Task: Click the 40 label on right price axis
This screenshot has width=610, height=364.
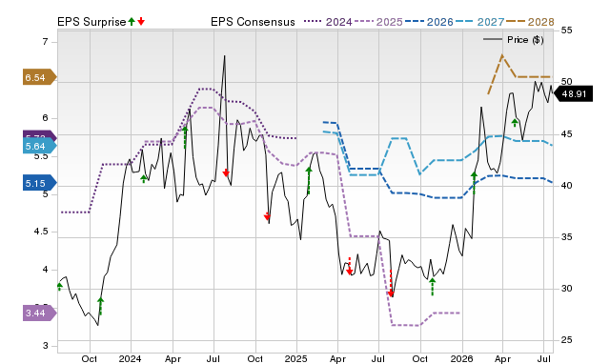Action: pyautogui.click(x=567, y=186)
